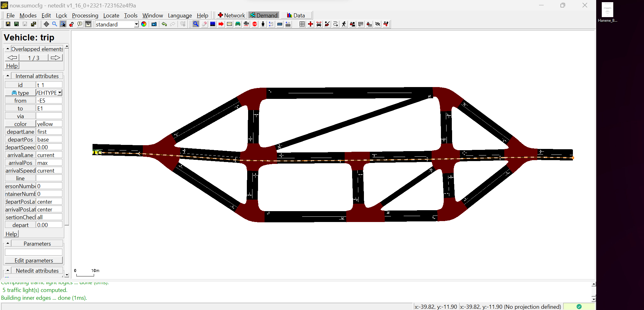Toggle the grid display
Screen dimensions: 644x310
click(302, 24)
